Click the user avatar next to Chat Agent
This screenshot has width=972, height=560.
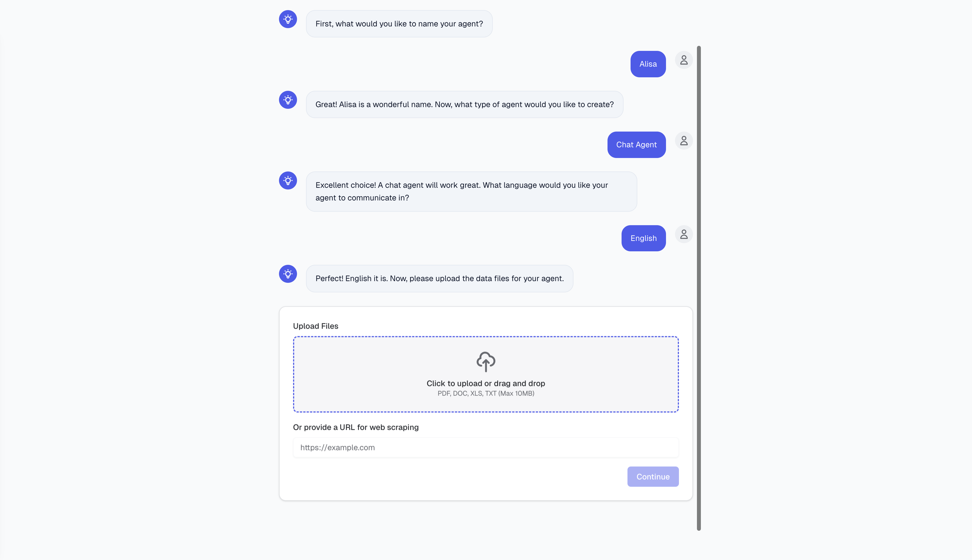point(684,141)
